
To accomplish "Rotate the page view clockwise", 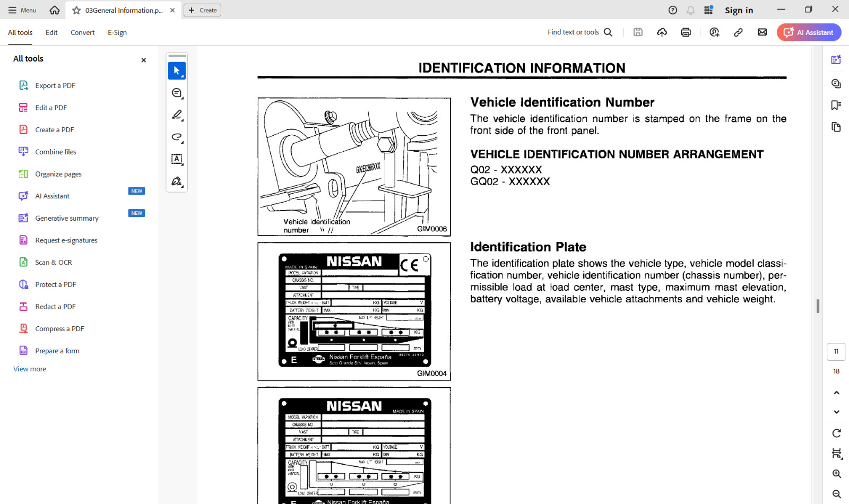I will 836,433.
